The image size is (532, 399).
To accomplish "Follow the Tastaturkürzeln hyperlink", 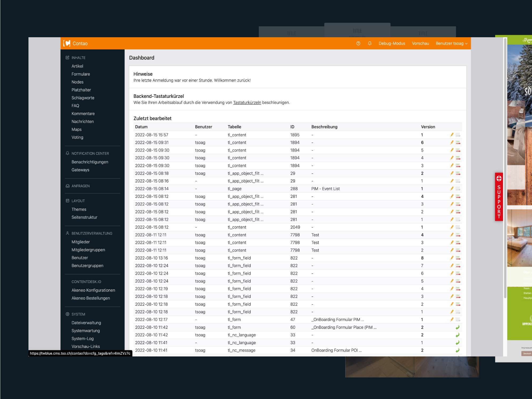I will coord(247,103).
